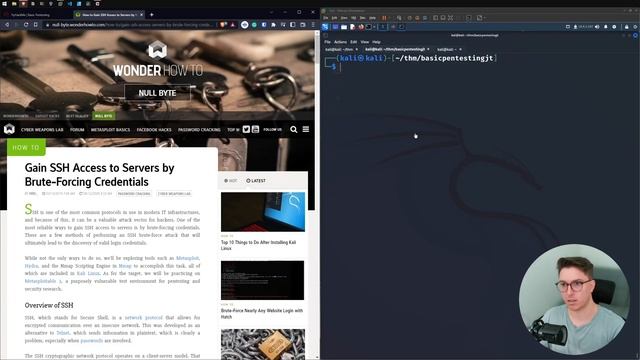Screen dimensions: 640x360
Task: Open the site search magnifier icon
Action: tap(293, 129)
